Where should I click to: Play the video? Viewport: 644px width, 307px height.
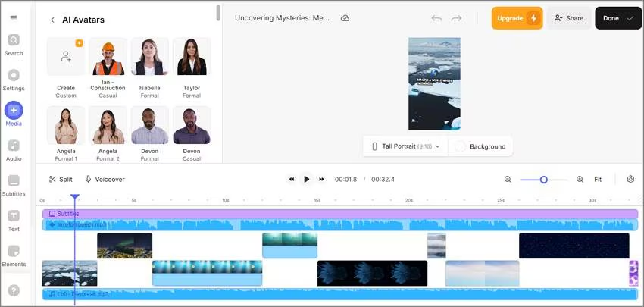(x=306, y=179)
